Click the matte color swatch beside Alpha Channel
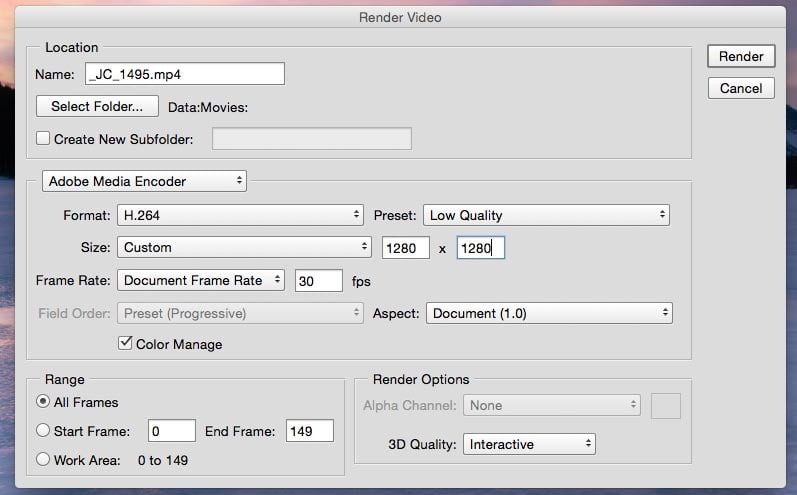 pos(666,406)
